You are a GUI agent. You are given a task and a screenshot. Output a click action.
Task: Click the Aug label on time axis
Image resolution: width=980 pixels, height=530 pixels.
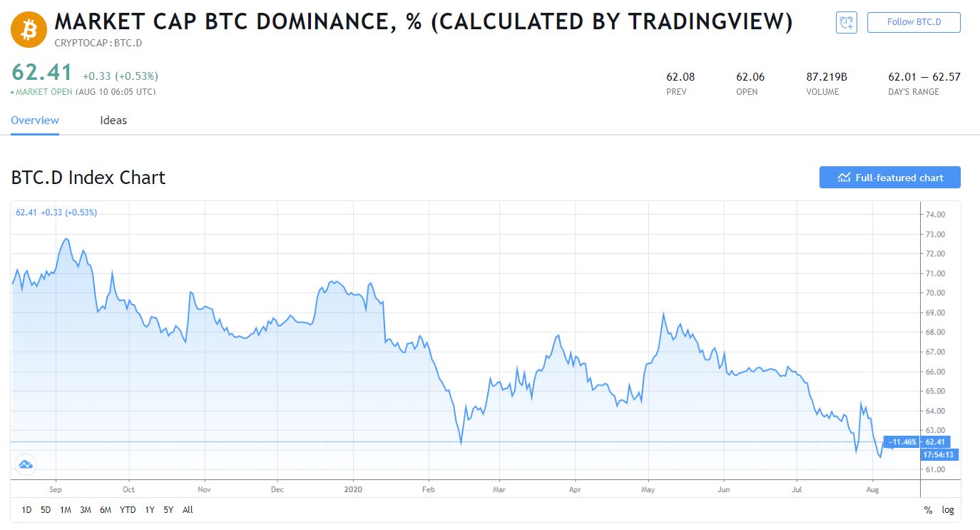pyautogui.click(x=872, y=490)
